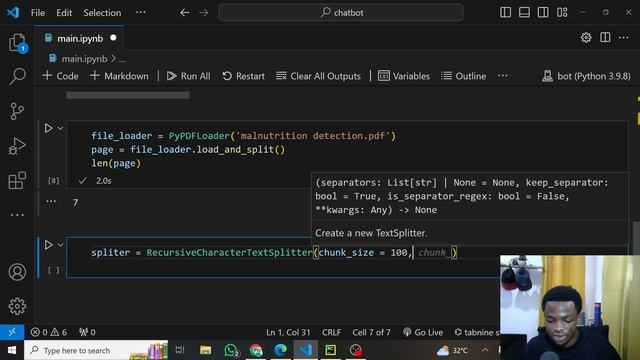
Task: Open Run and Debug view
Action: click(17, 146)
